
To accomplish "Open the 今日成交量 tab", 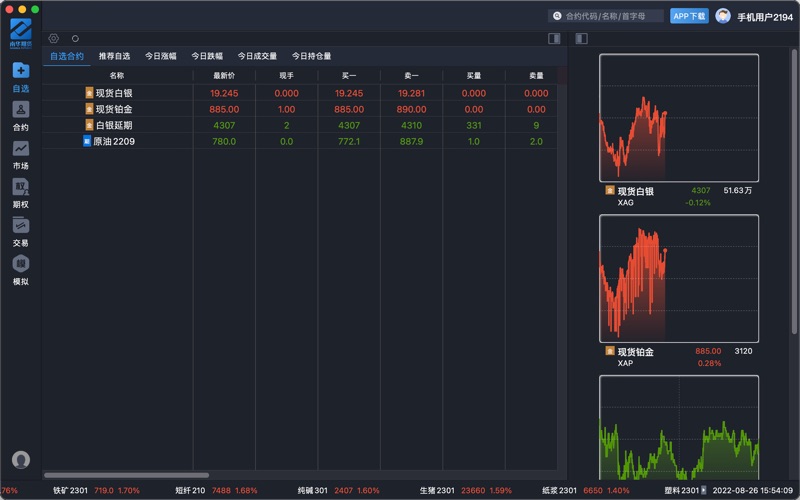I will (257, 56).
